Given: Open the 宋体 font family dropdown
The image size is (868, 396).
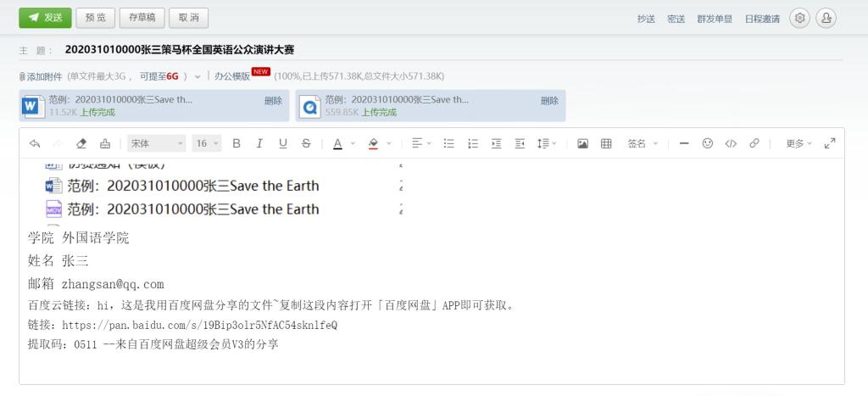Looking at the screenshot, I should pyautogui.click(x=156, y=143).
